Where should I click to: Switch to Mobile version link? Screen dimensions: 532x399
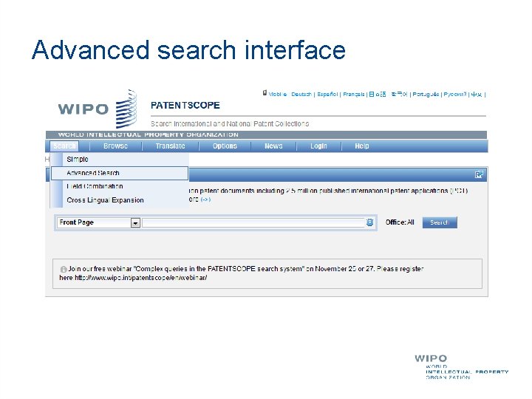tap(278, 95)
